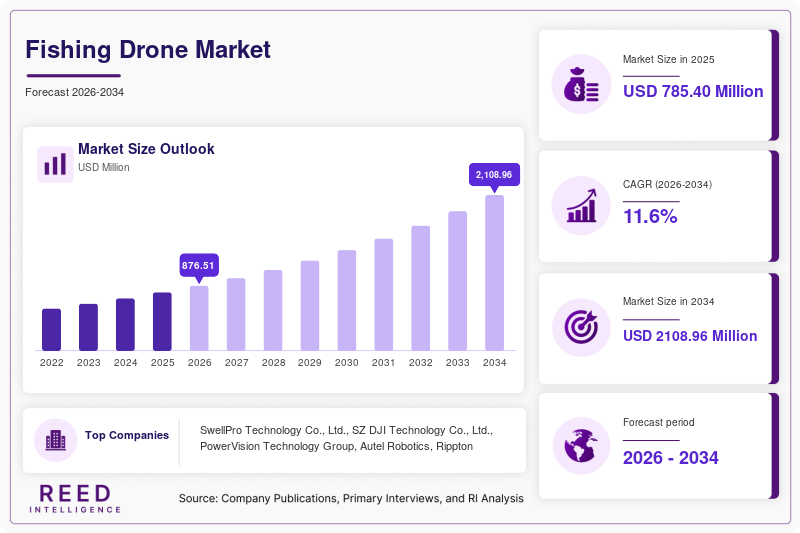Click the USD 2108.96 Million value
The width and height of the screenshot is (800, 533).
click(690, 336)
